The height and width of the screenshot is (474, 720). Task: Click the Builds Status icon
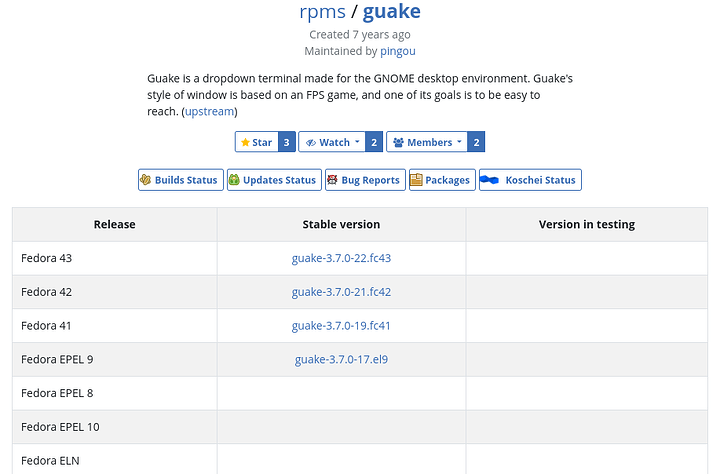point(146,180)
